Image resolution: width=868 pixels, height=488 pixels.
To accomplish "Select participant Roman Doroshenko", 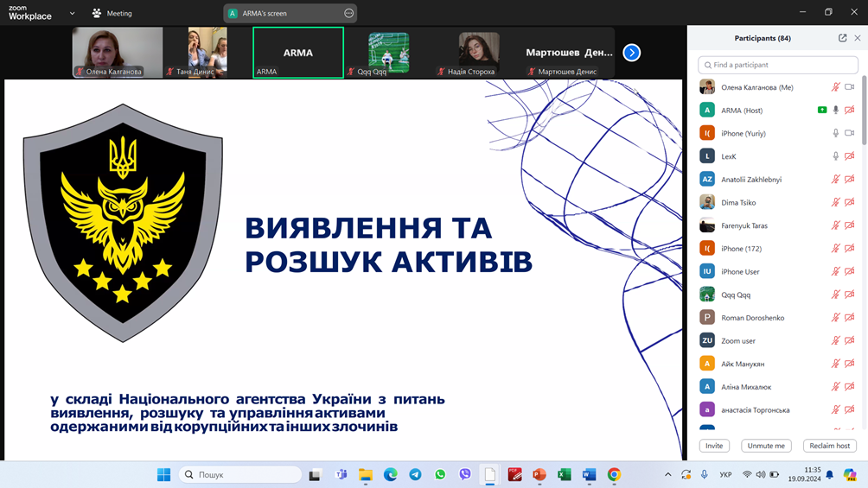I will click(x=778, y=318).
